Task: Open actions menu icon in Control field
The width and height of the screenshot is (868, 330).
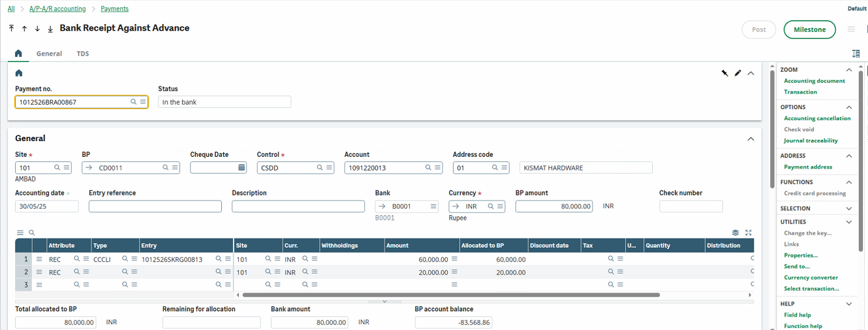Action: coord(330,168)
